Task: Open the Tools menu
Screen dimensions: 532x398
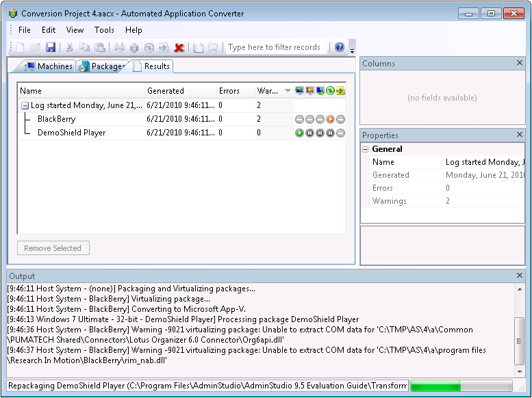Action: [104, 30]
